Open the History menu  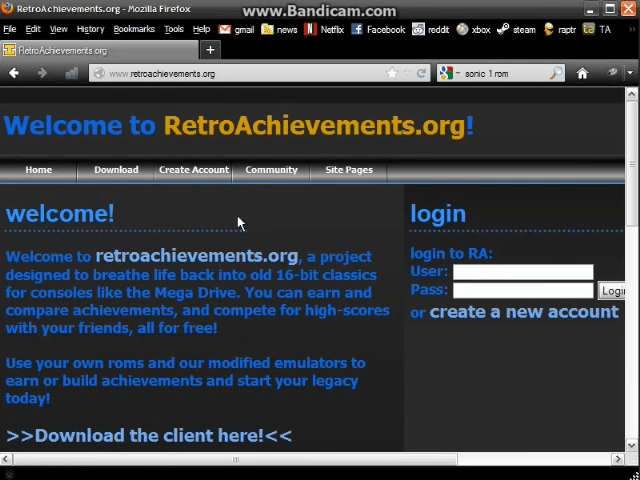(90, 30)
